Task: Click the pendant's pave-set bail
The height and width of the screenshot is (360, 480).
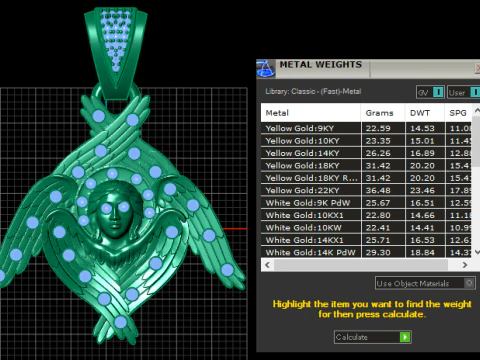Action: [x=116, y=52]
